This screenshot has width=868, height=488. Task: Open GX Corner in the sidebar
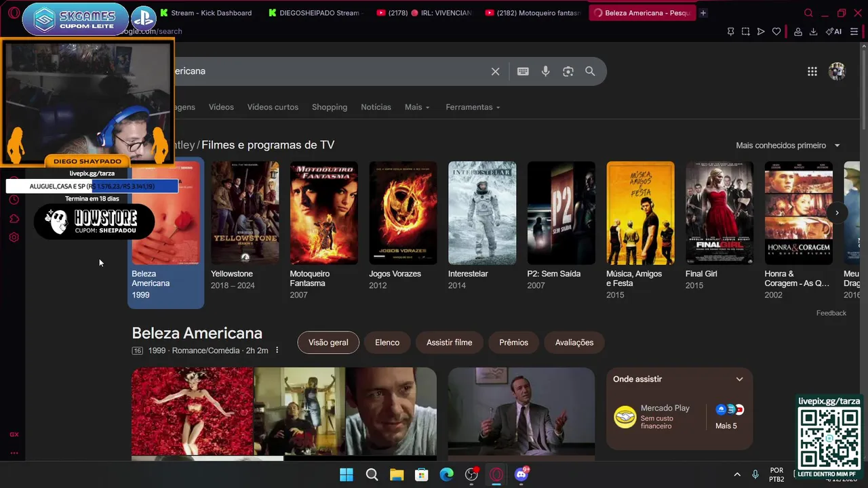pos(14,434)
